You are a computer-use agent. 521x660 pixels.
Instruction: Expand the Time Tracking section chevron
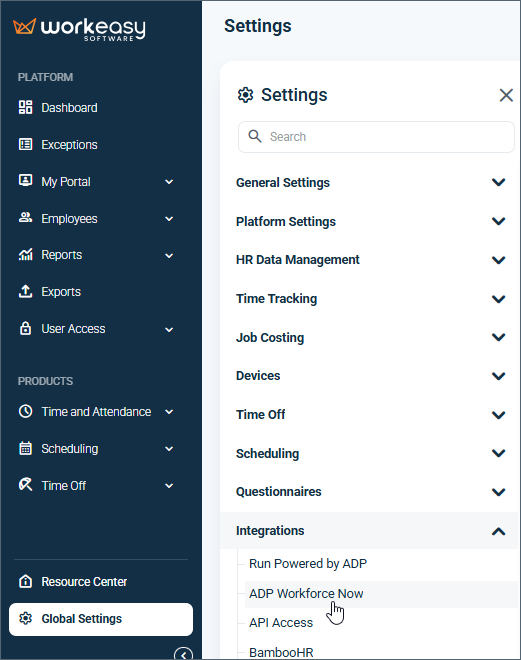coord(498,299)
